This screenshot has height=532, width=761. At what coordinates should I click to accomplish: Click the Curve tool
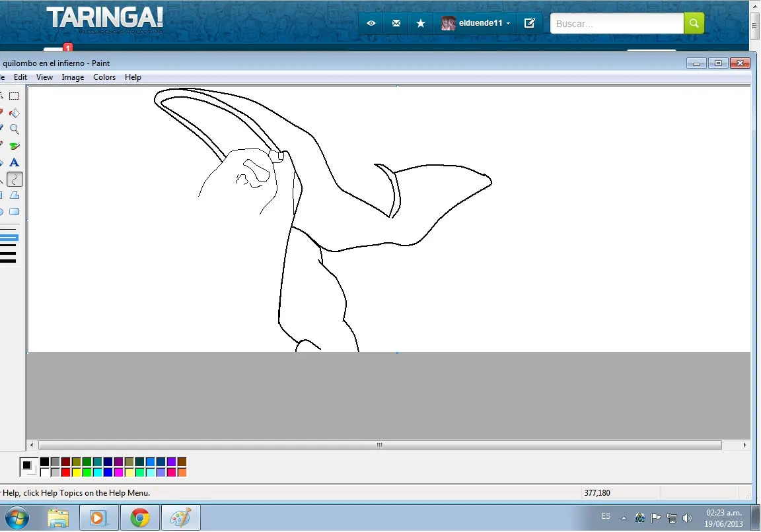pyautogui.click(x=14, y=179)
